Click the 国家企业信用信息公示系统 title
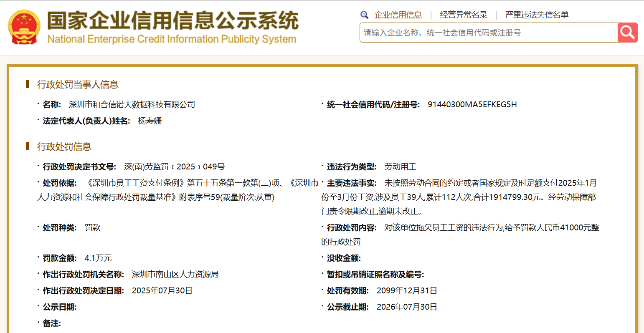Image resolution: width=644 pixels, height=333 pixels. click(173, 20)
